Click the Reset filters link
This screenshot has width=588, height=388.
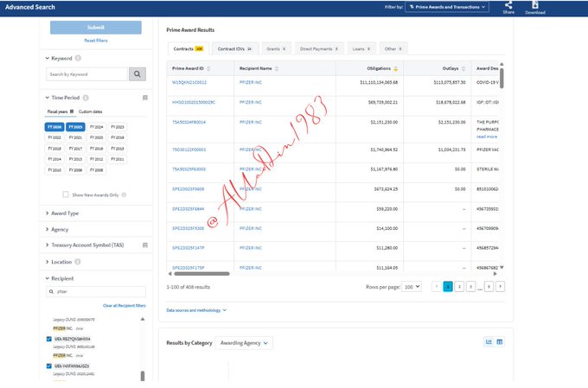95,41
